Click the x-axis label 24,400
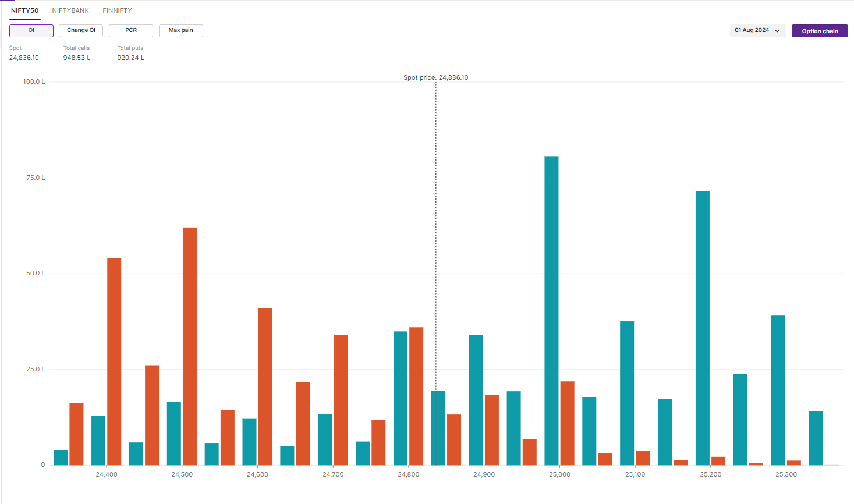 point(107,474)
